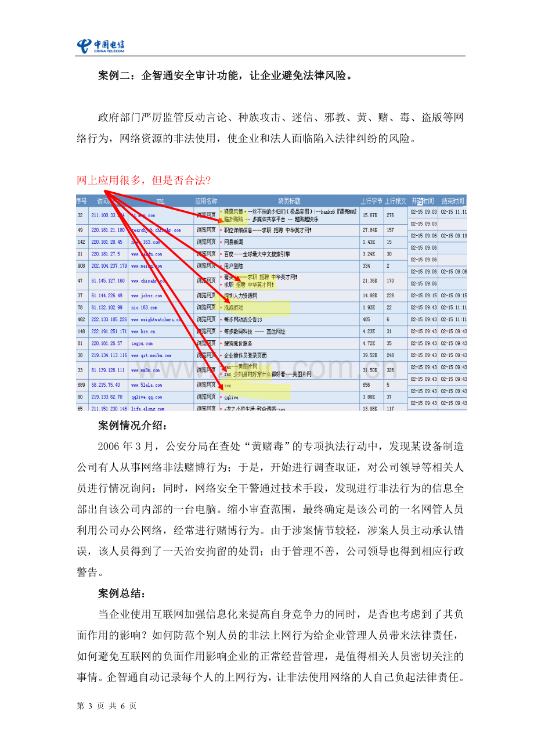Click the page footer 第 3 页 共 6 页
Image resolution: width=534 pixels, height=756 pixels.
pos(107,706)
